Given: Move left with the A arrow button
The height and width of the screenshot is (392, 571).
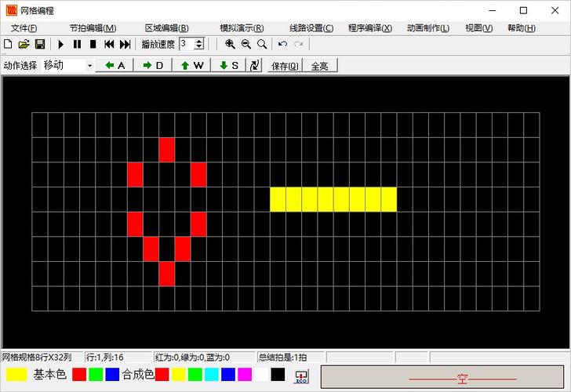Looking at the screenshot, I should pyautogui.click(x=115, y=66).
